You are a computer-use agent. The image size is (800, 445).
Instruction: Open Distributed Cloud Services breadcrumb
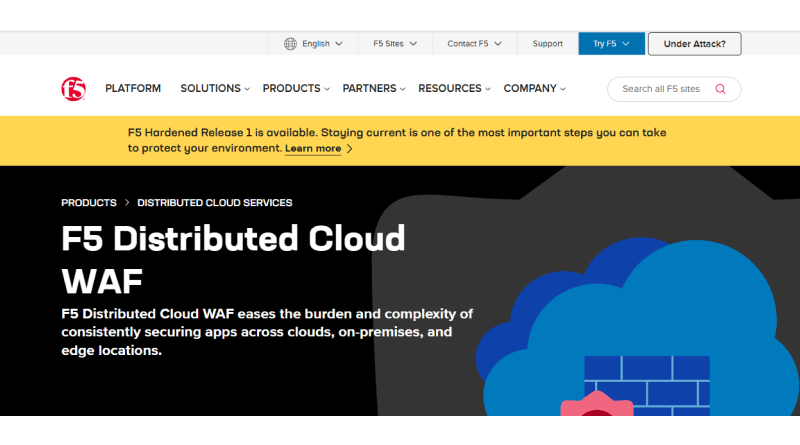pos(215,203)
